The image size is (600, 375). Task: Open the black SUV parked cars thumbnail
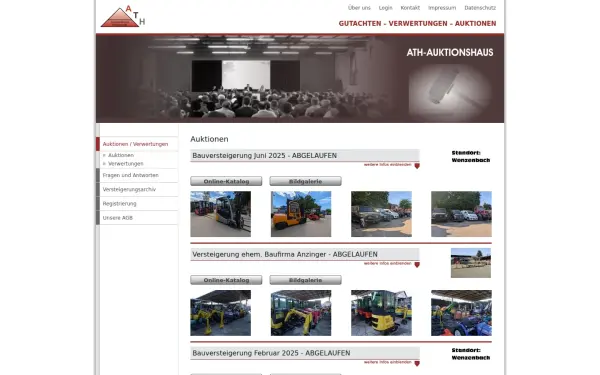[x=382, y=214]
